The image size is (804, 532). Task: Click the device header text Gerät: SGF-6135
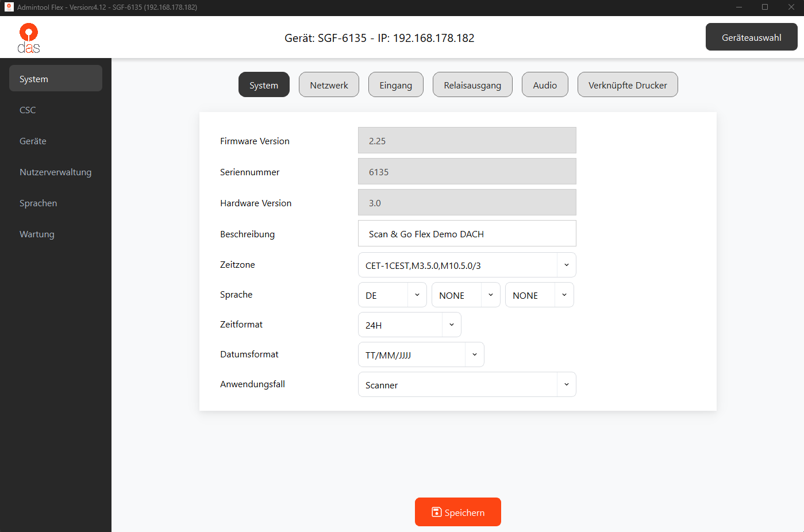click(379, 38)
